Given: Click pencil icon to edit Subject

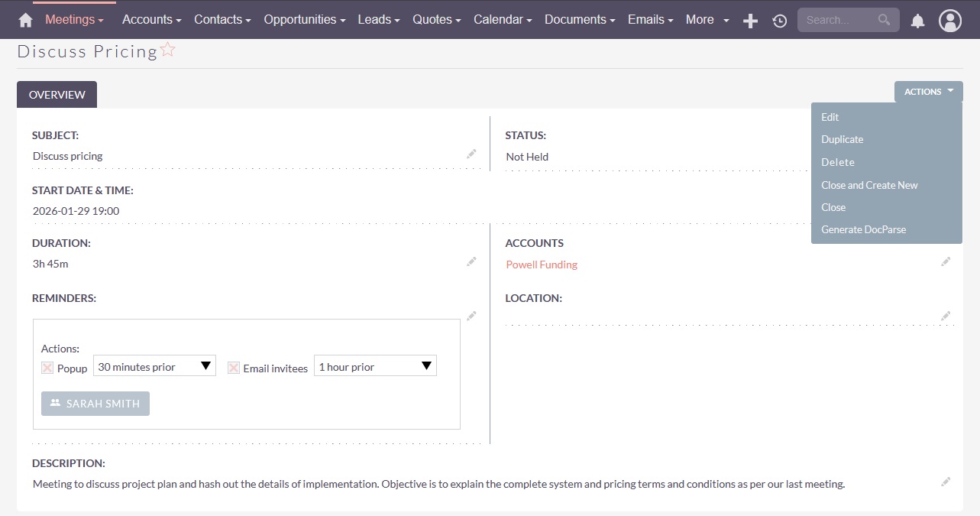Looking at the screenshot, I should pyautogui.click(x=471, y=154).
